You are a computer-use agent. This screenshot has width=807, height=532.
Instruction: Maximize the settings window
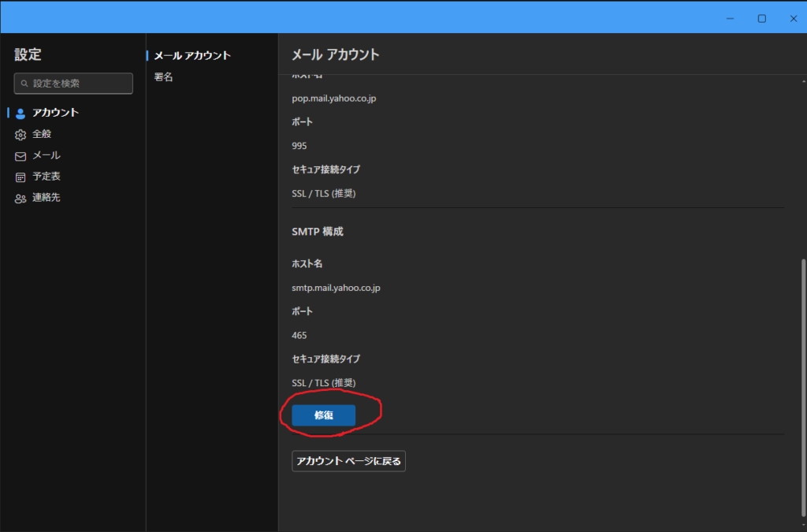tap(762, 18)
